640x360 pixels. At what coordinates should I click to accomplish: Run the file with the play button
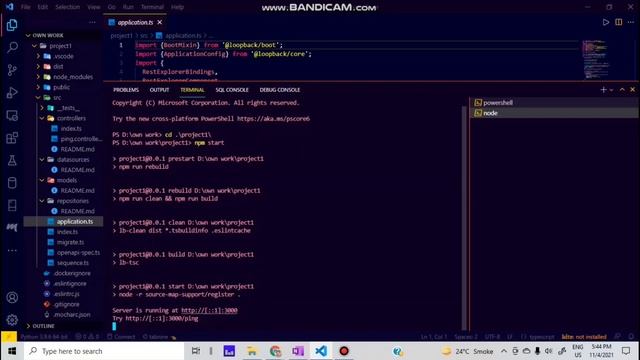(x=606, y=22)
